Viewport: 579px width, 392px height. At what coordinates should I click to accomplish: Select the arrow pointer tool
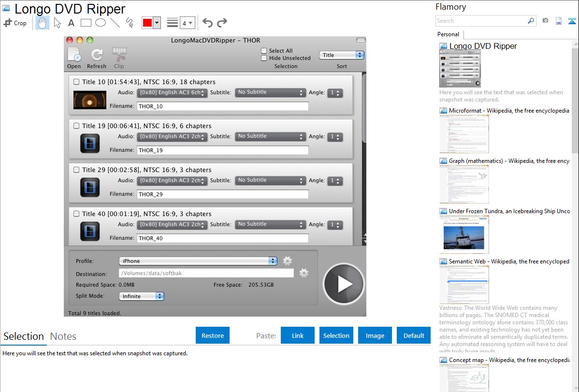[x=57, y=23]
